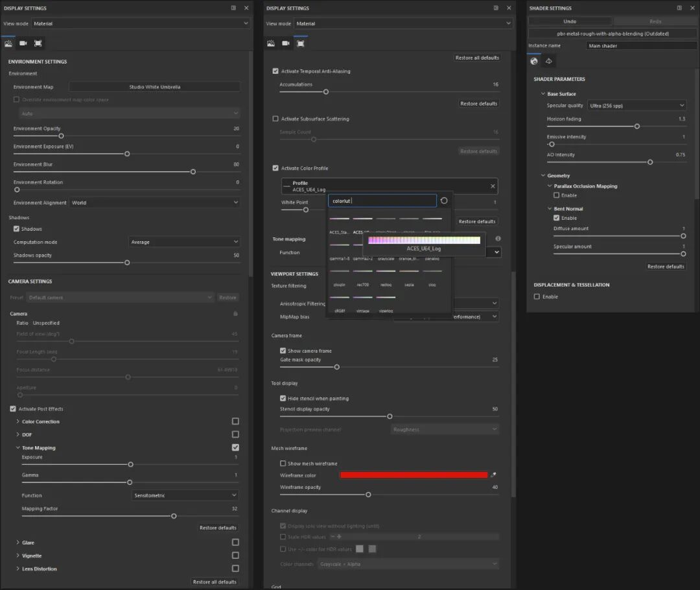The image size is (700, 590).
Task: Disable the Tone Mapping post effect checkbox
Action: [235, 447]
